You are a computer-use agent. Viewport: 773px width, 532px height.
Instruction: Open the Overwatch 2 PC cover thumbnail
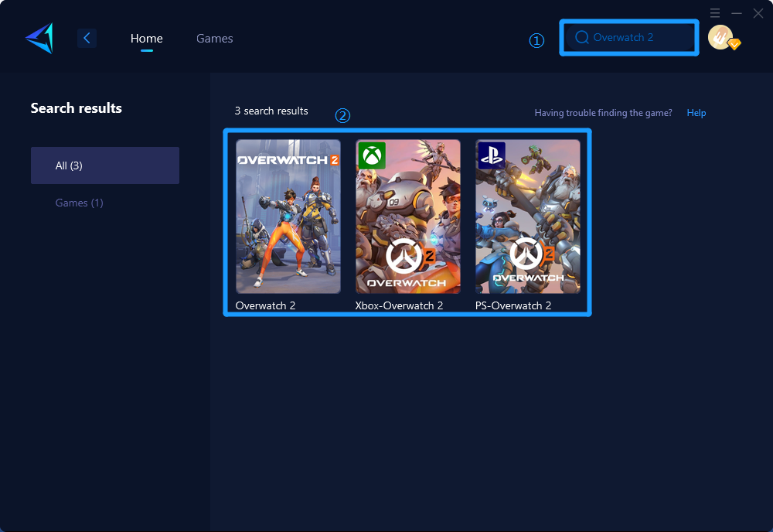point(288,217)
